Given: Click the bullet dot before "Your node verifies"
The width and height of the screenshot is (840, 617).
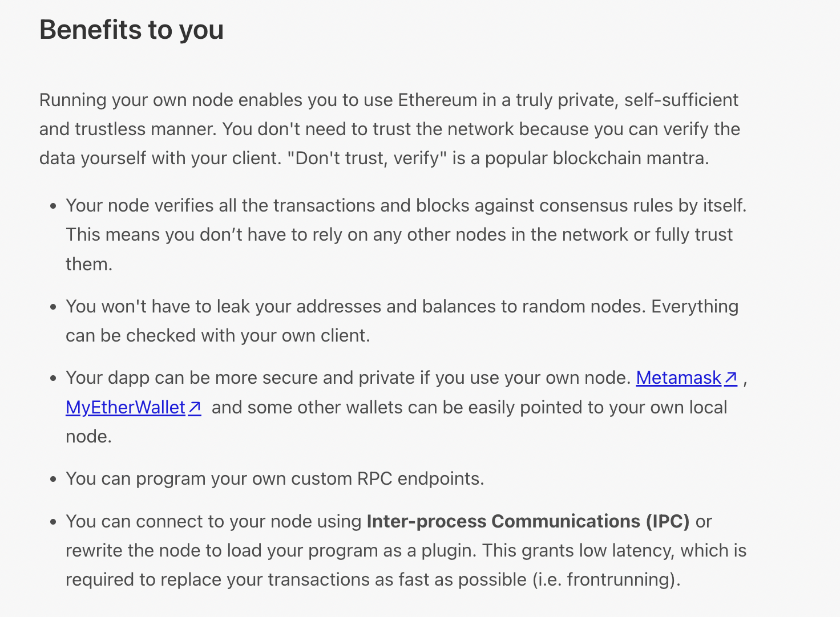Looking at the screenshot, I should (x=53, y=206).
